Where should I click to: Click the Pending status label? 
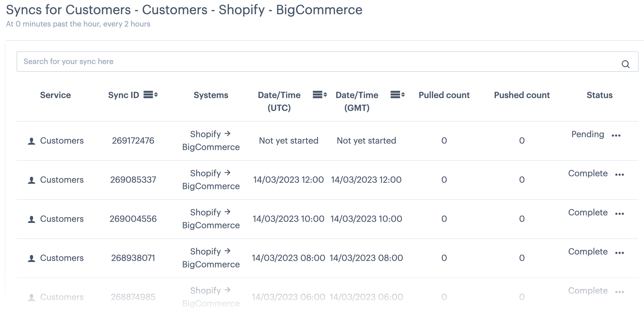coord(588,134)
